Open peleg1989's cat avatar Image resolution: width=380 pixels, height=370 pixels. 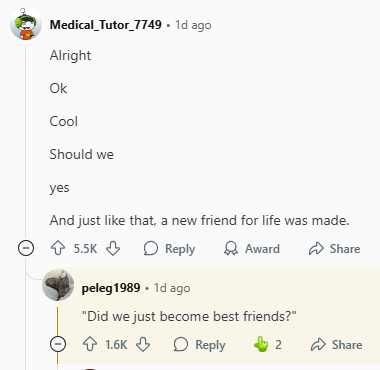(58, 285)
